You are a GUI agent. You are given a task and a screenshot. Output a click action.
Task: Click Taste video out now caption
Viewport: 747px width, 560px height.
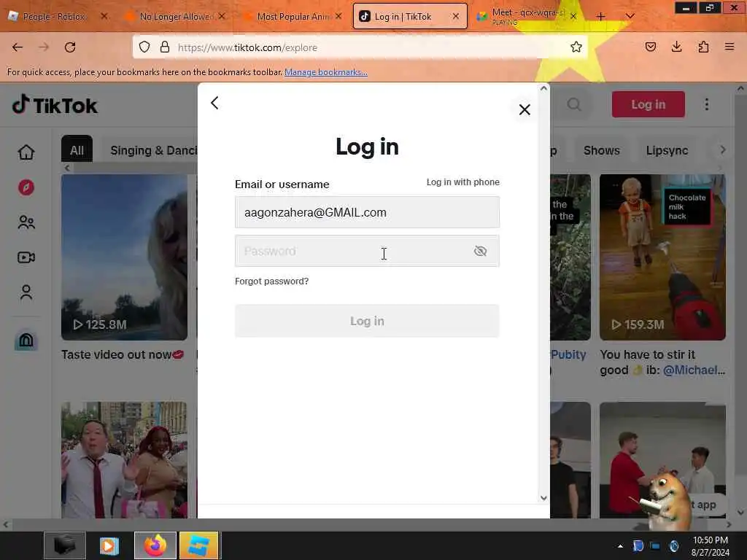123,355
